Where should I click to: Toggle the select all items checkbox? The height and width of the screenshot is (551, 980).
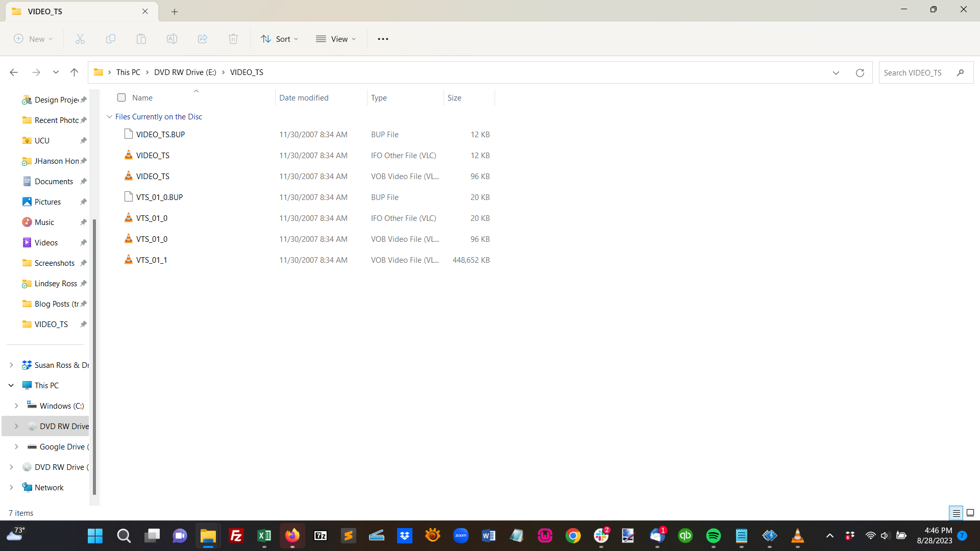[121, 97]
